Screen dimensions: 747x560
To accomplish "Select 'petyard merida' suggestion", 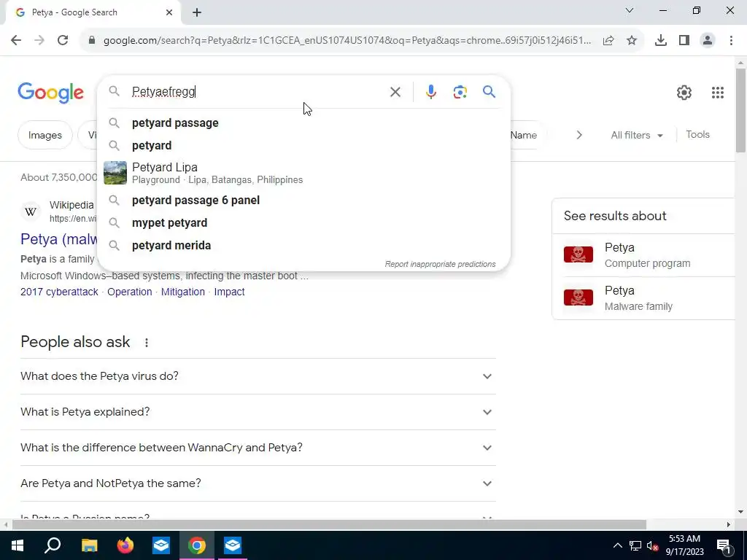I will [x=303, y=246].
